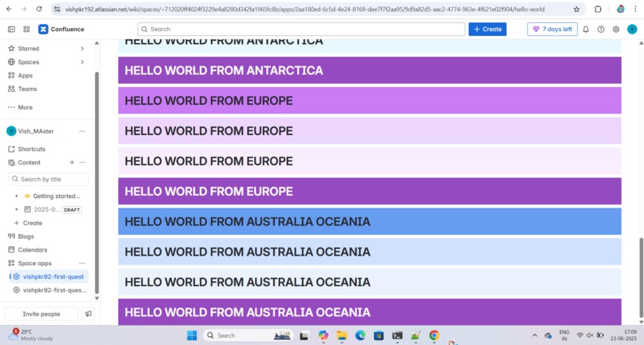644x345 pixels.
Task: Open Content in the space sidebar
Action: [29, 163]
